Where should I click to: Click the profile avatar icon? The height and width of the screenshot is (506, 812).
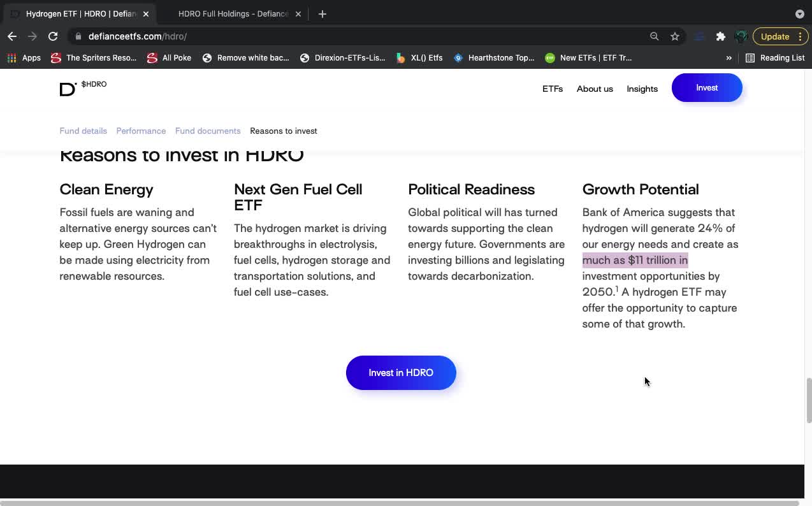point(741,36)
